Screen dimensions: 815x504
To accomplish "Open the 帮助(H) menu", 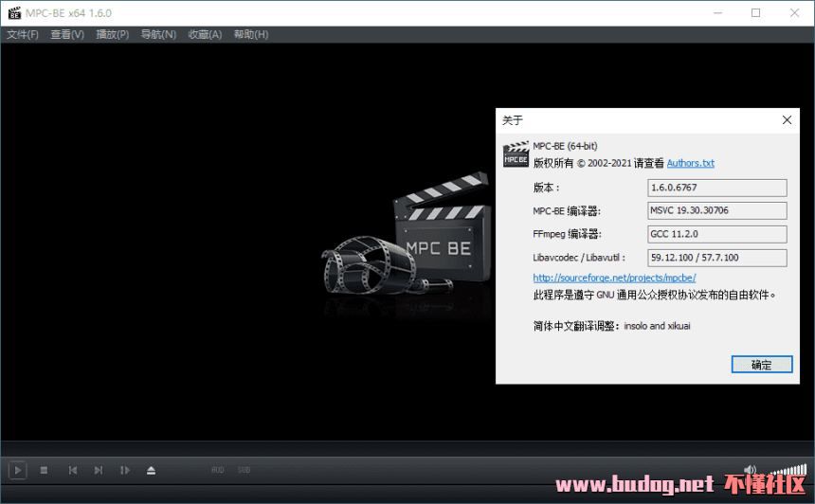I will pos(250,34).
